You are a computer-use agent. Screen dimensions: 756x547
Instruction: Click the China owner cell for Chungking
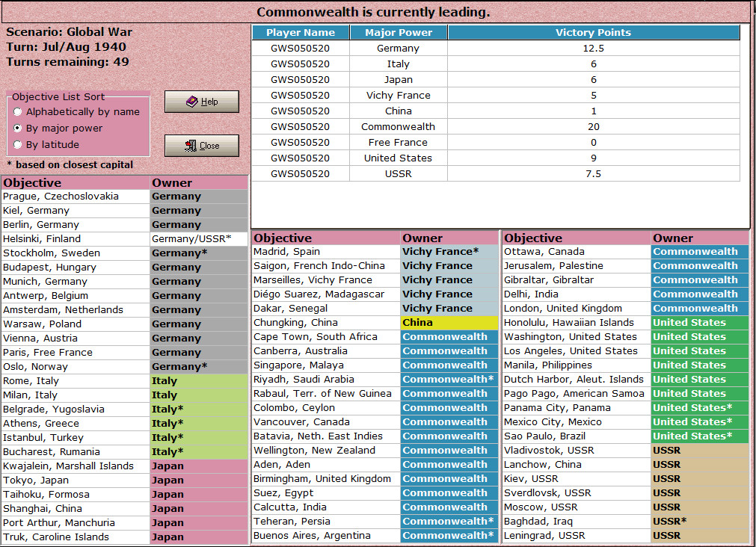coord(449,322)
